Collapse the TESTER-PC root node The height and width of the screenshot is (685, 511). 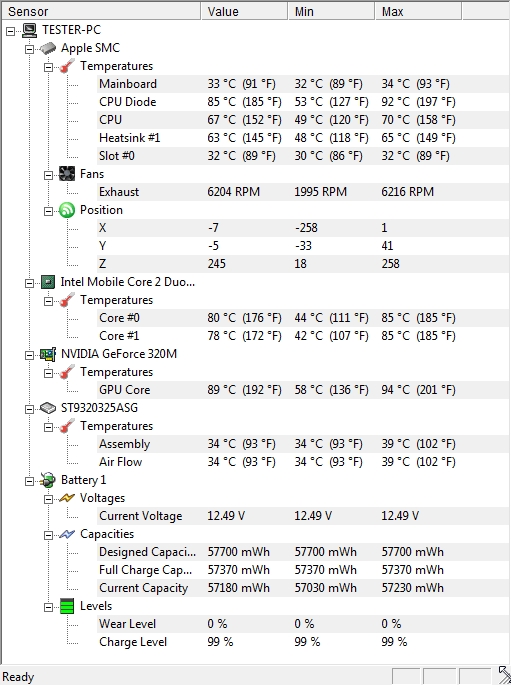pyautogui.click(x=10, y=31)
